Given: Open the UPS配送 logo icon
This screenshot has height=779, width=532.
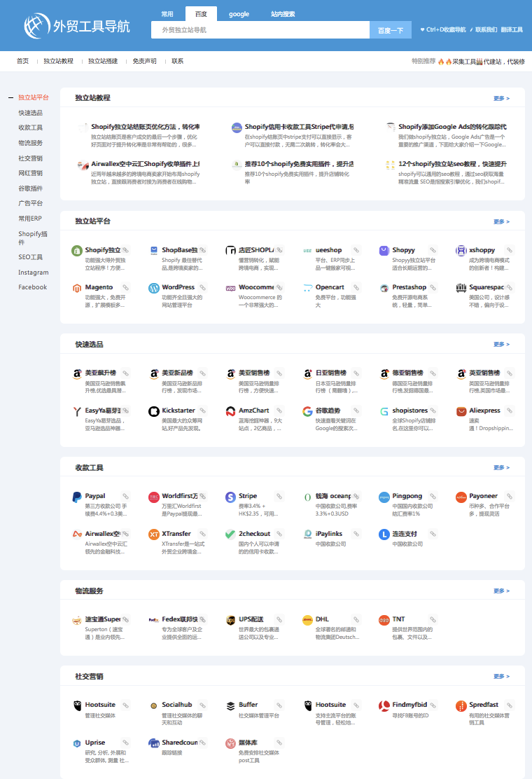Looking at the screenshot, I should pos(230,620).
